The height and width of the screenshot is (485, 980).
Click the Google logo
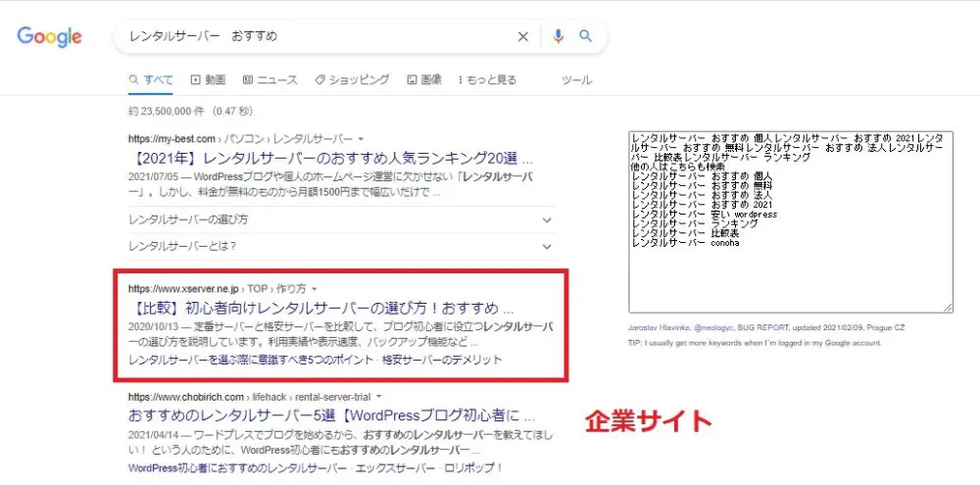[49, 37]
